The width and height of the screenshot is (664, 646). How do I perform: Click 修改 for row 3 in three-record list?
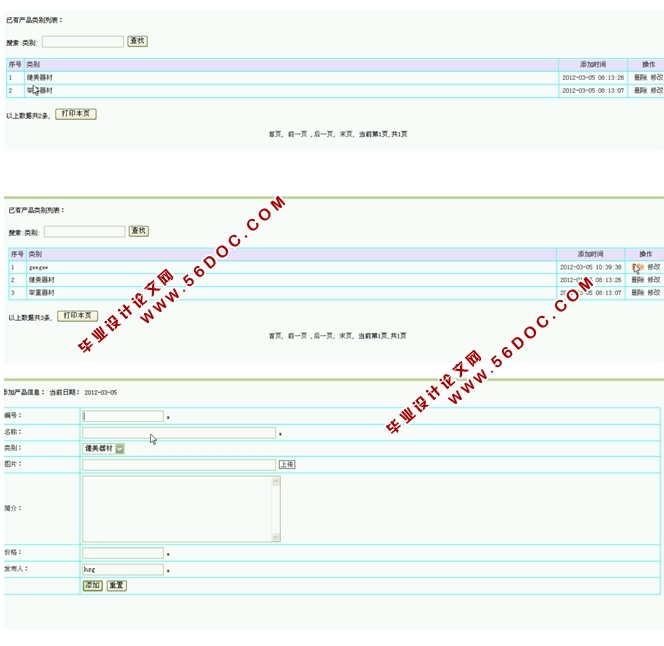[654, 292]
